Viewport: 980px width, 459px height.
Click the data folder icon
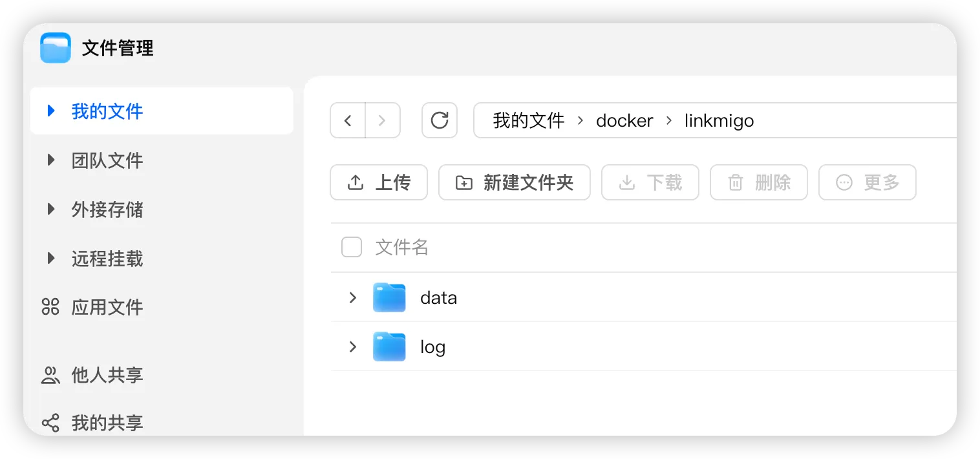(389, 297)
